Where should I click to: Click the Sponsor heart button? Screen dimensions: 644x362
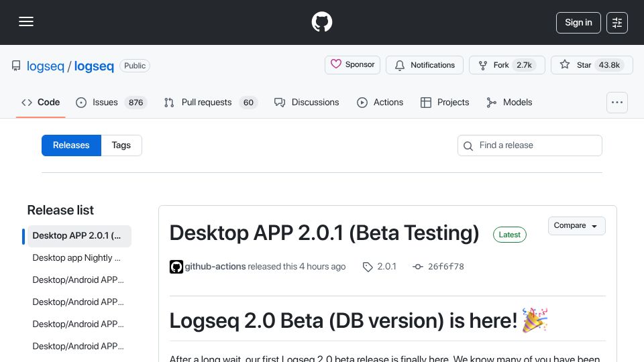pyautogui.click(x=352, y=65)
